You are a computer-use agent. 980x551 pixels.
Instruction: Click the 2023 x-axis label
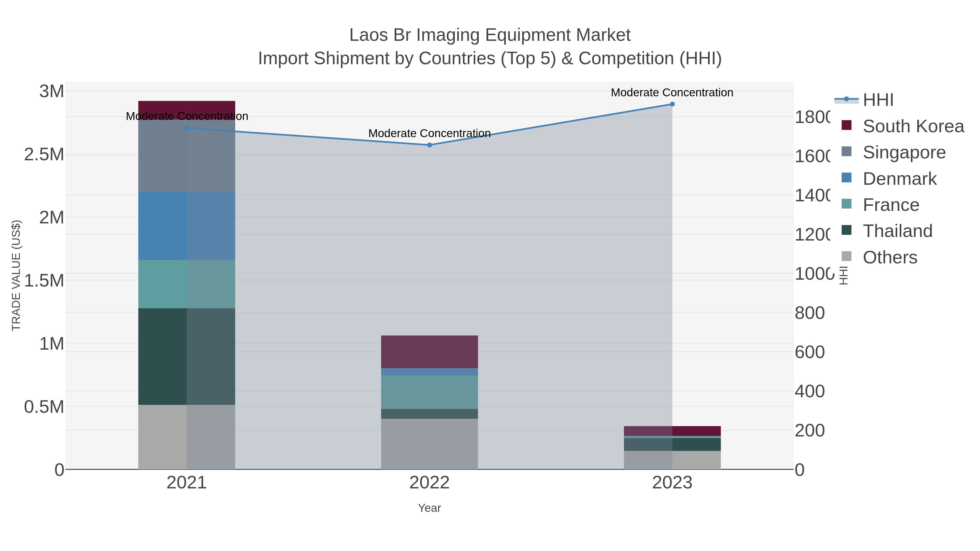[672, 483]
